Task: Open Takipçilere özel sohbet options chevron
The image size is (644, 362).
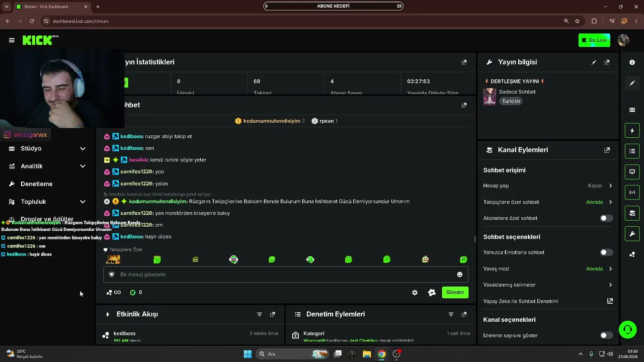Action: click(x=610, y=202)
